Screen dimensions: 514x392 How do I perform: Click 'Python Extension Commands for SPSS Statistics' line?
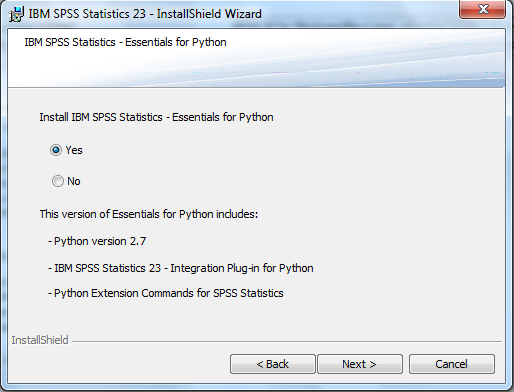(166, 293)
